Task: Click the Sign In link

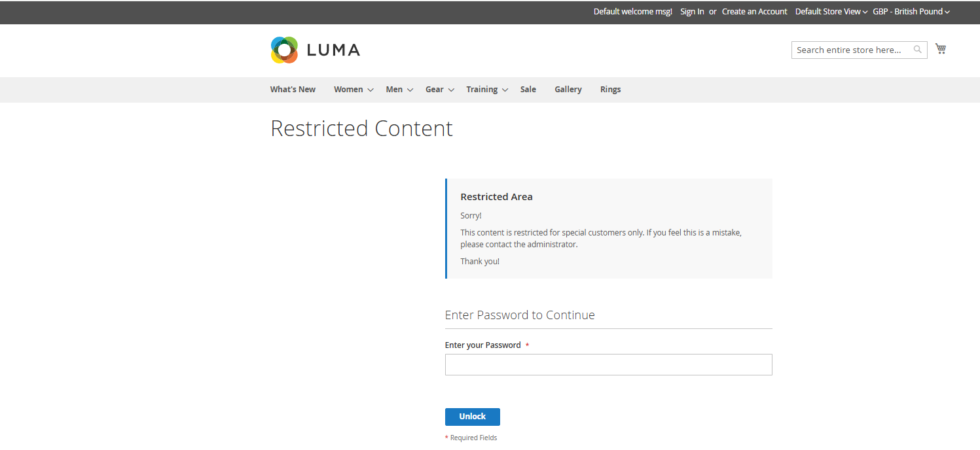Action: (x=692, y=12)
